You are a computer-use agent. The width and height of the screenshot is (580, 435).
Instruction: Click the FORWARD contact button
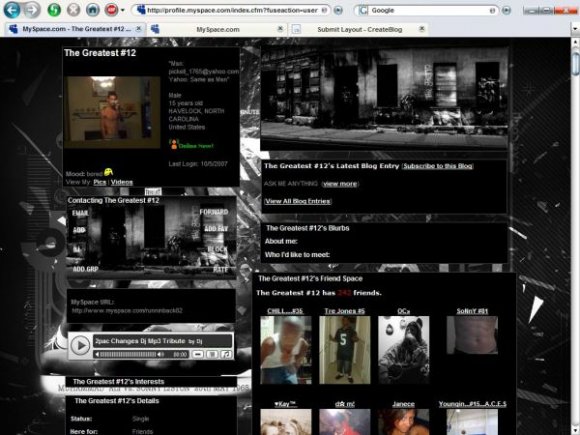(214, 212)
